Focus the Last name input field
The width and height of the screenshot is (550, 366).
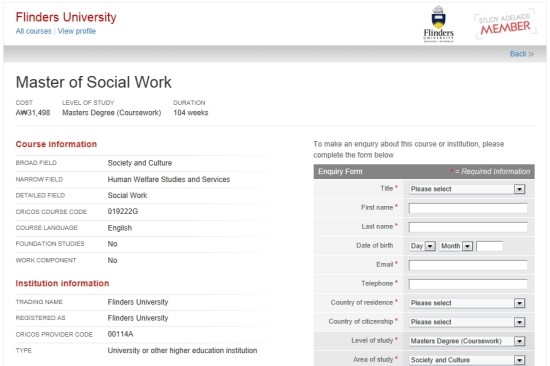click(x=468, y=227)
